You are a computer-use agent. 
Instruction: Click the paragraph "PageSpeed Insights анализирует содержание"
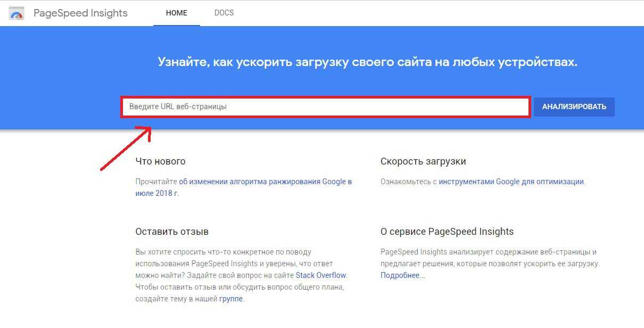489,257
